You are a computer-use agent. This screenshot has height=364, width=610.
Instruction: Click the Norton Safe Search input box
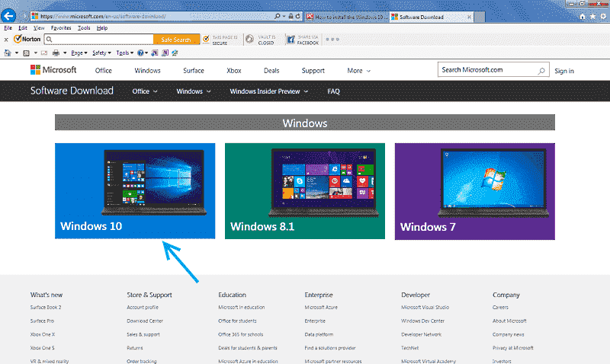point(99,40)
